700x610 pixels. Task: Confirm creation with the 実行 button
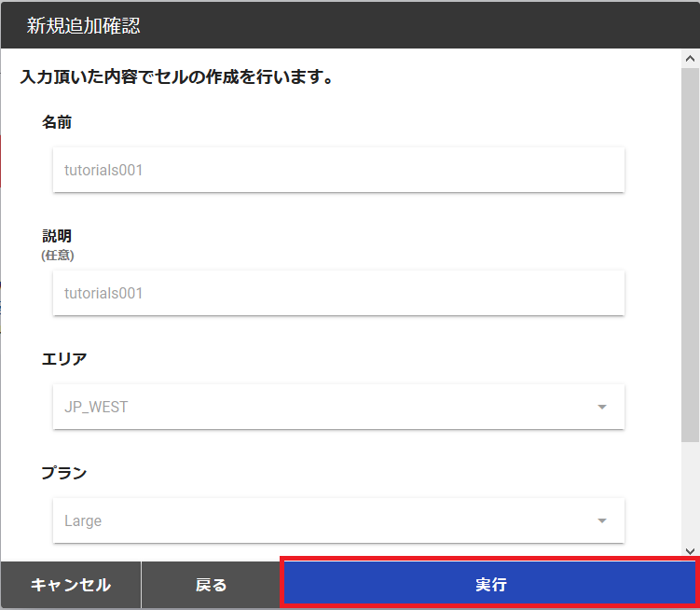tap(489, 584)
